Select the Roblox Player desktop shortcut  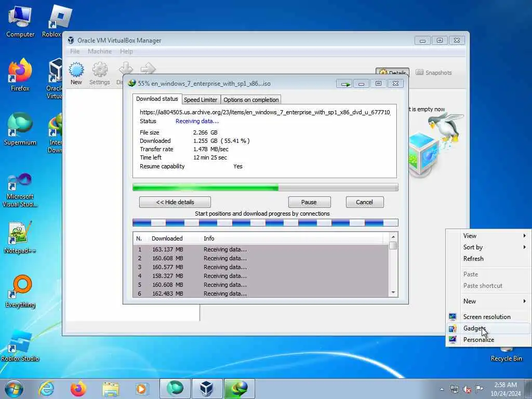pos(56,21)
